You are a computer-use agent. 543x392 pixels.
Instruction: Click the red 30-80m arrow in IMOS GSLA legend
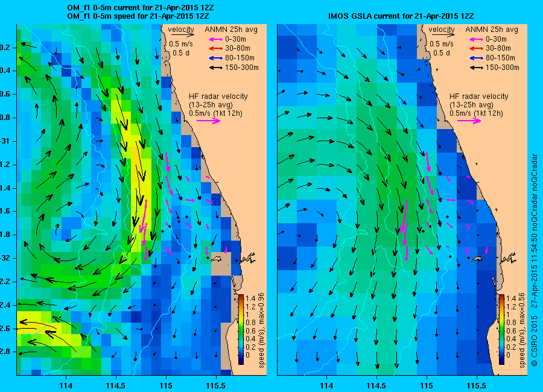point(477,49)
